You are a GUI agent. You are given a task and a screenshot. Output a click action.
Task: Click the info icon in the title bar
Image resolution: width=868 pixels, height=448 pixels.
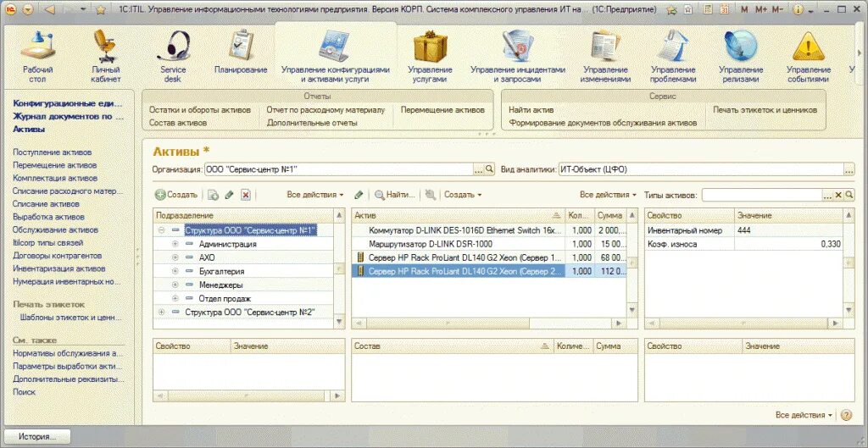coord(798,9)
